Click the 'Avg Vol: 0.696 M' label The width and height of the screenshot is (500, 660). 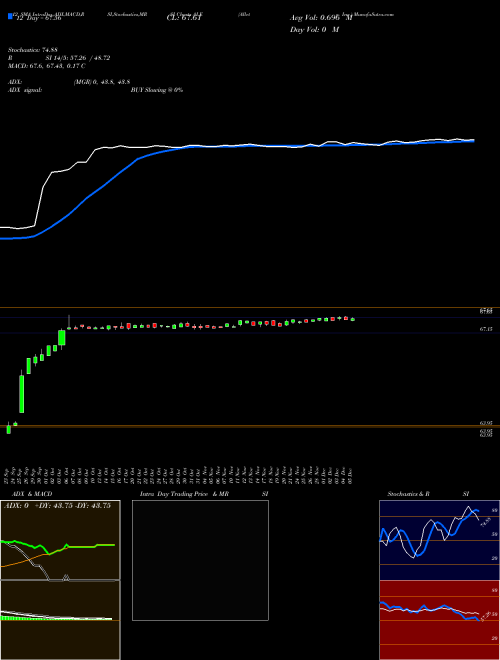tap(321, 18)
